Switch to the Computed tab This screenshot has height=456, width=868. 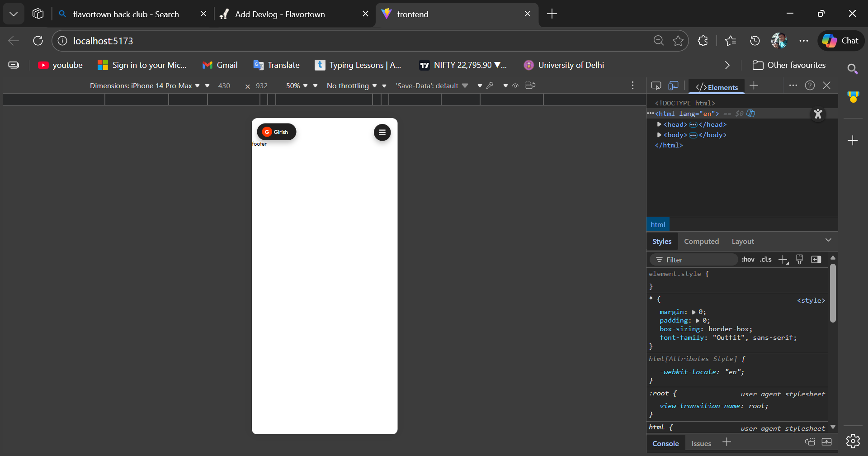[x=701, y=242]
